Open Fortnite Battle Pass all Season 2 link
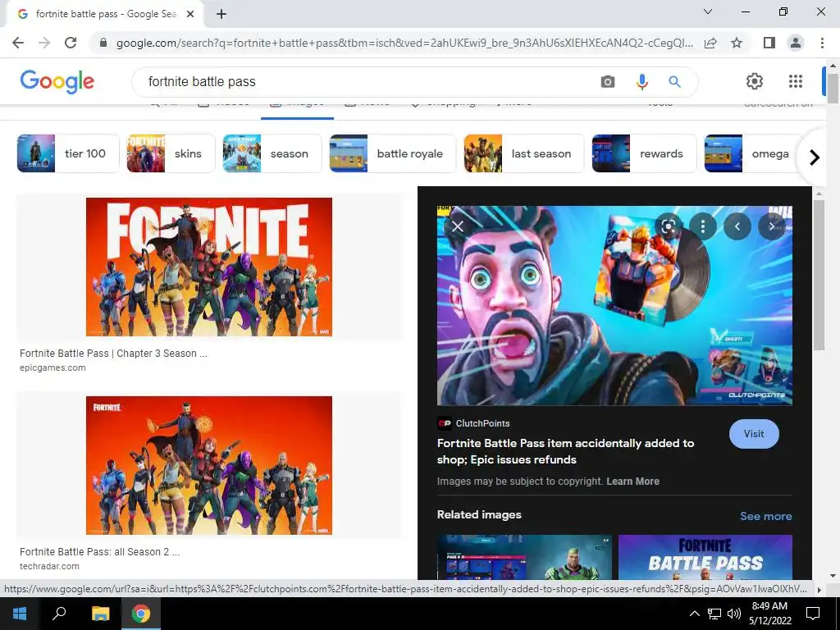The image size is (840, 630). click(x=99, y=552)
